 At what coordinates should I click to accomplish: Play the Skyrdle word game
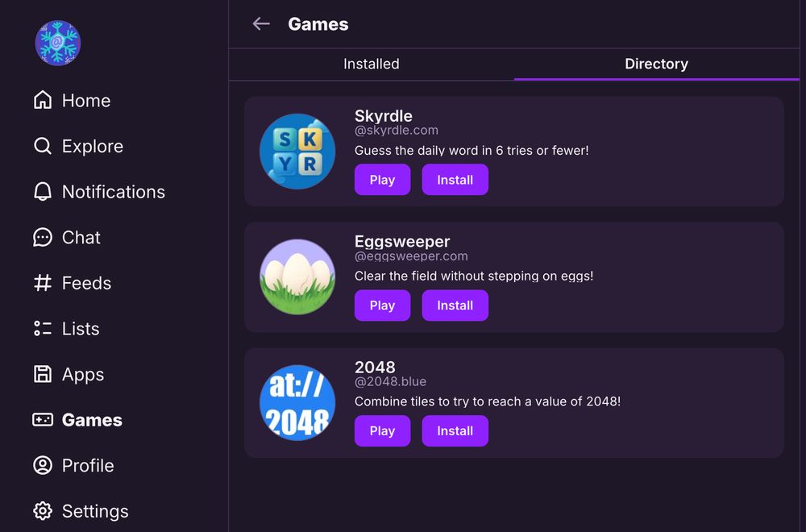(382, 179)
